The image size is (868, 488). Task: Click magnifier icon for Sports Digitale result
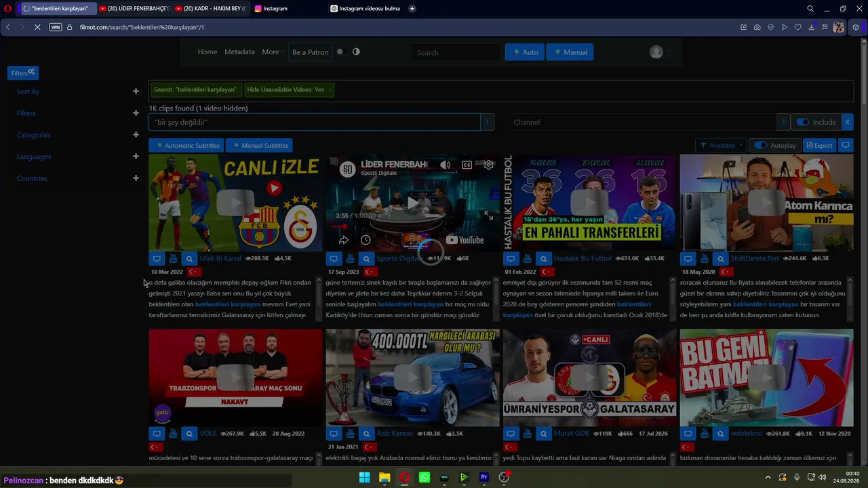[x=366, y=258]
